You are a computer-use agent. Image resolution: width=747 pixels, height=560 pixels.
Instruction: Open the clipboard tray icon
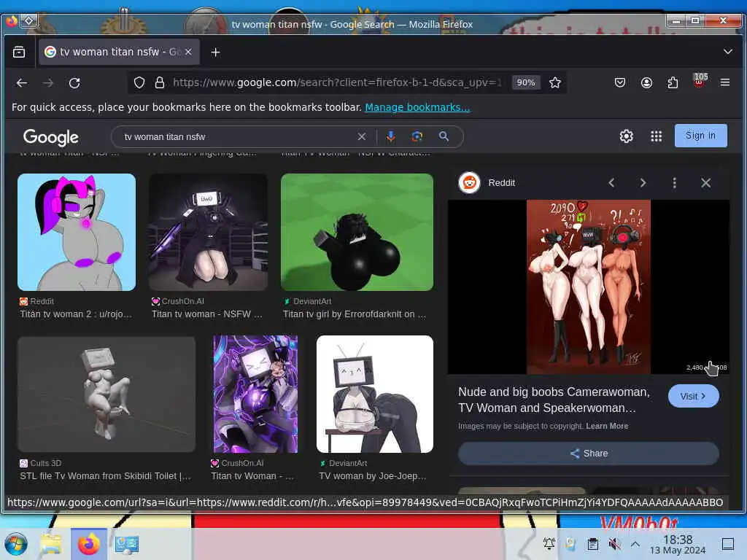point(592,543)
